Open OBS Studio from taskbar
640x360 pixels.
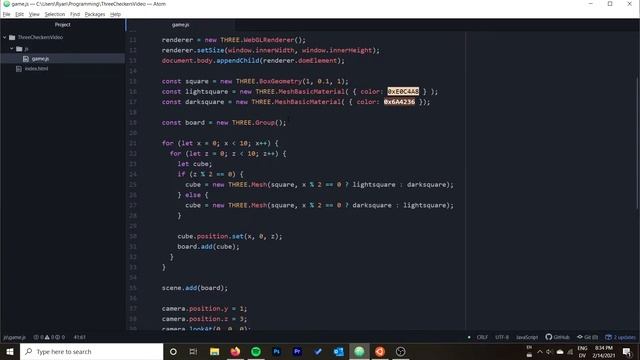400,351
